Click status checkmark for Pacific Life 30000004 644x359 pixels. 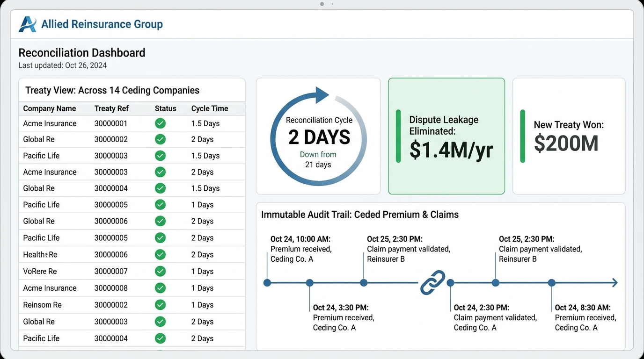161,338
